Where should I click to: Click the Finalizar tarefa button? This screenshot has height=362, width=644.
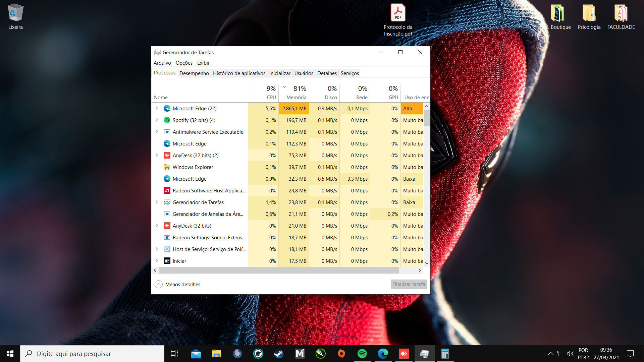click(x=409, y=284)
